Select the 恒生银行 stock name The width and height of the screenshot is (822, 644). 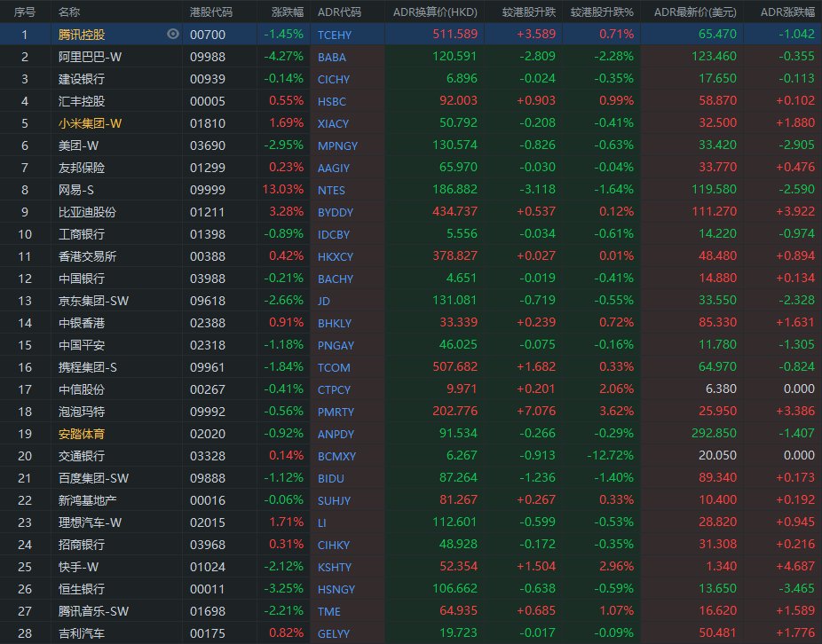[82, 589]
